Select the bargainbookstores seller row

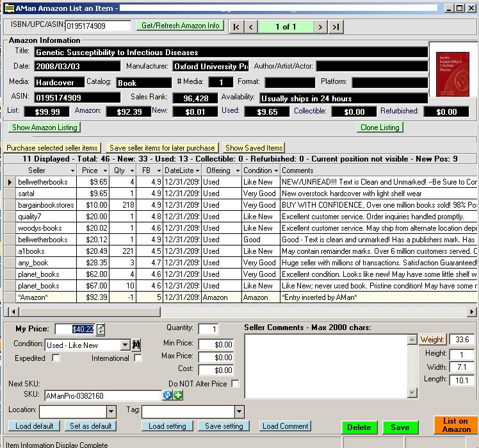(x=241, y=205)
